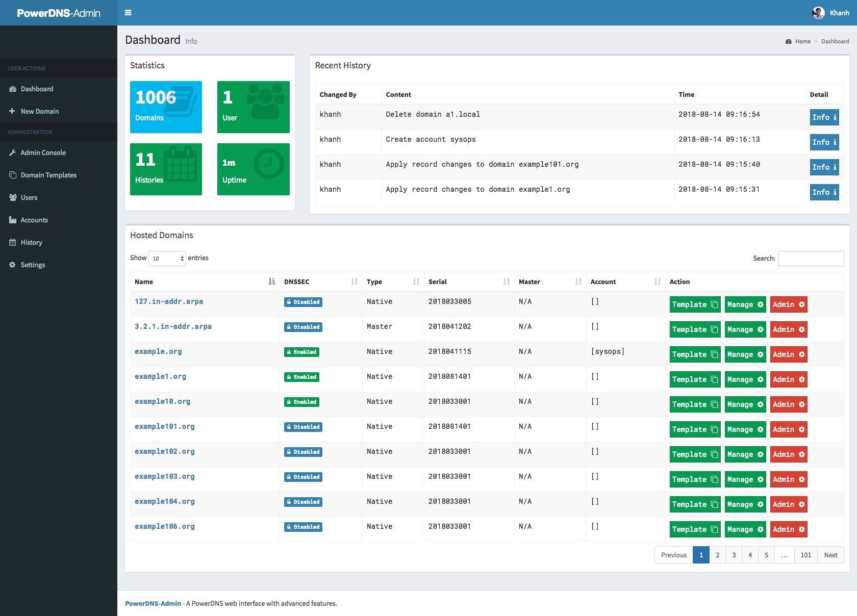The height and width of the screenshot is (616, 857).
Task: Open the Show entries dropdown
Action: [x=166, y=258]
